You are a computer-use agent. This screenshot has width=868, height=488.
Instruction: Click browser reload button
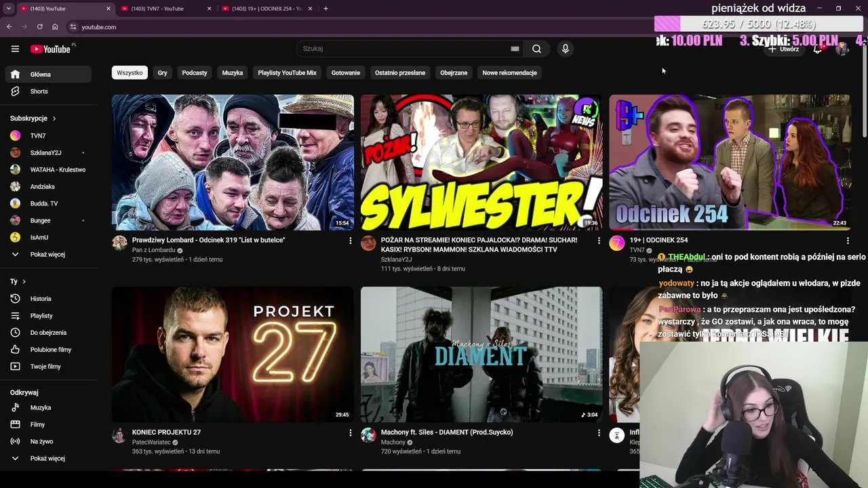39,27
